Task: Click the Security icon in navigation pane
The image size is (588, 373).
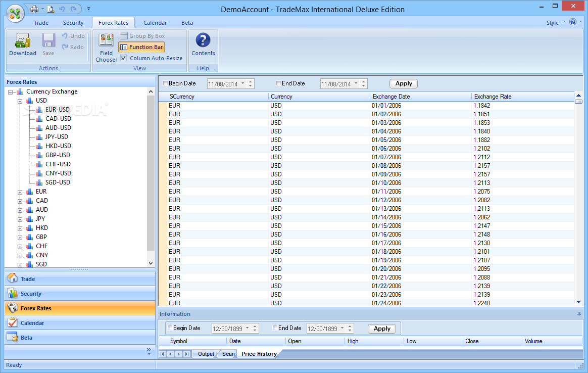Action: [x=13, y=293]
